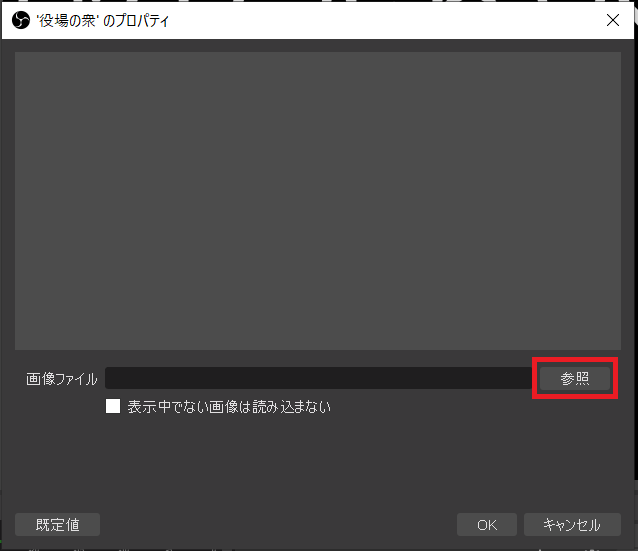Dismiss dialog with キャンセル button

(x=572, y=525)
